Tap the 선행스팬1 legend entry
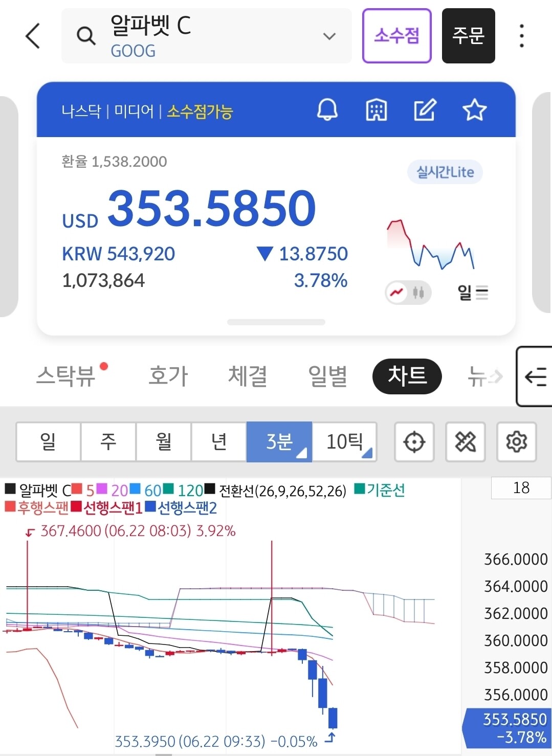Image resolution: width=552 pixels, height=756 pixels. 106,507
